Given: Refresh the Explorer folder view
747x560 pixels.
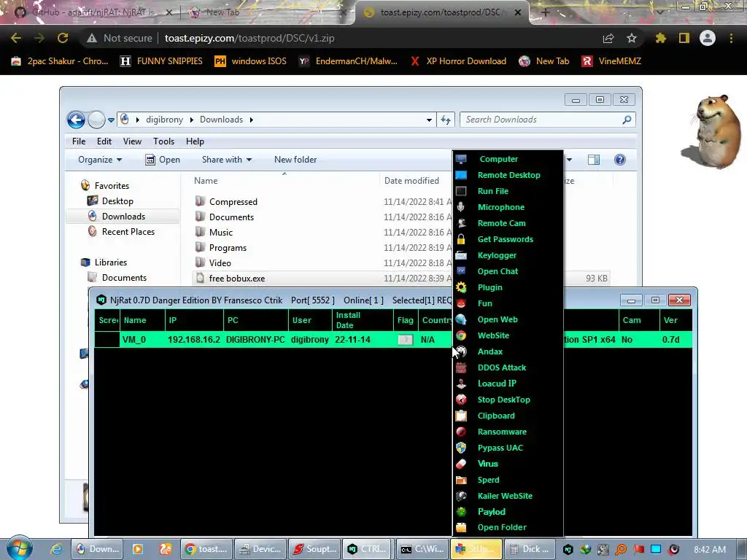Looking at the screenshot, I should pos(446,120).
